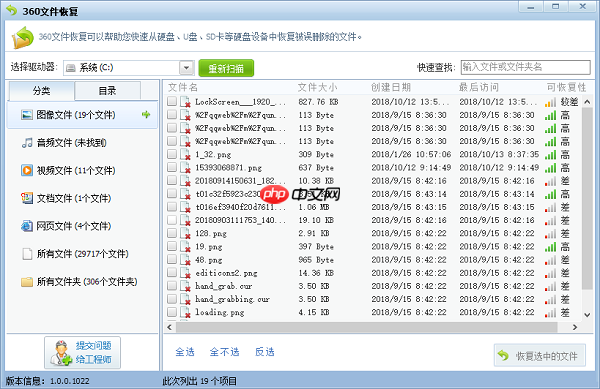Click the file icon of editicons2.png
The height and width of the screenshot is (389, 600).
tap(186, 273)
